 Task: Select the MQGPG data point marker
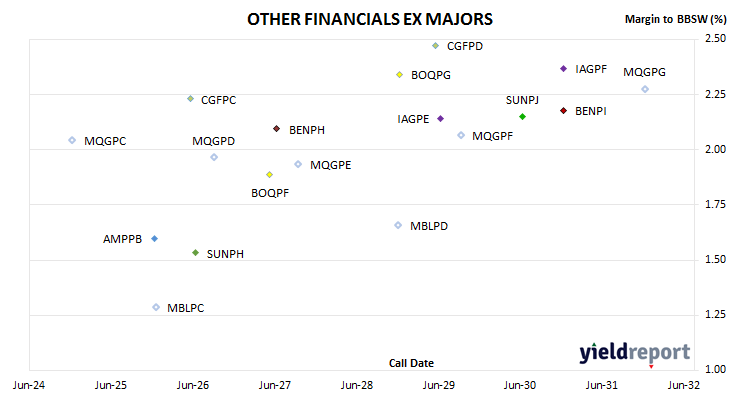(x=645, y=89)
